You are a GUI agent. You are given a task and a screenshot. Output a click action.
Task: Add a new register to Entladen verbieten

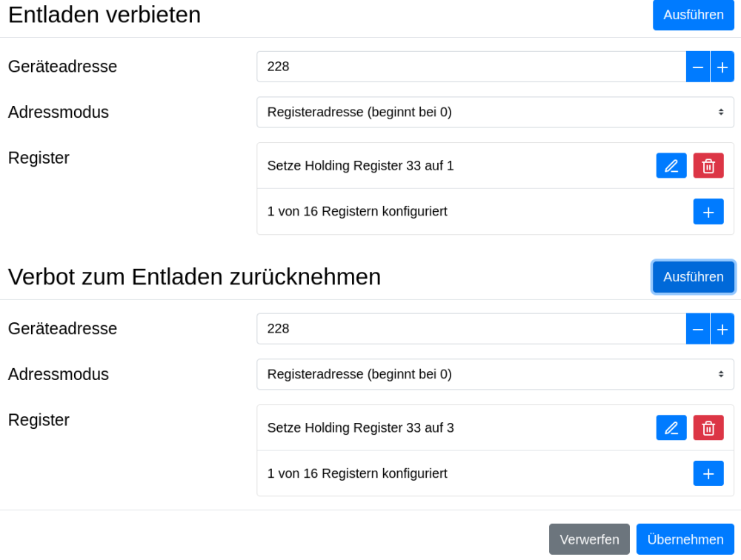pyautogui.click(x=708, y=212)
